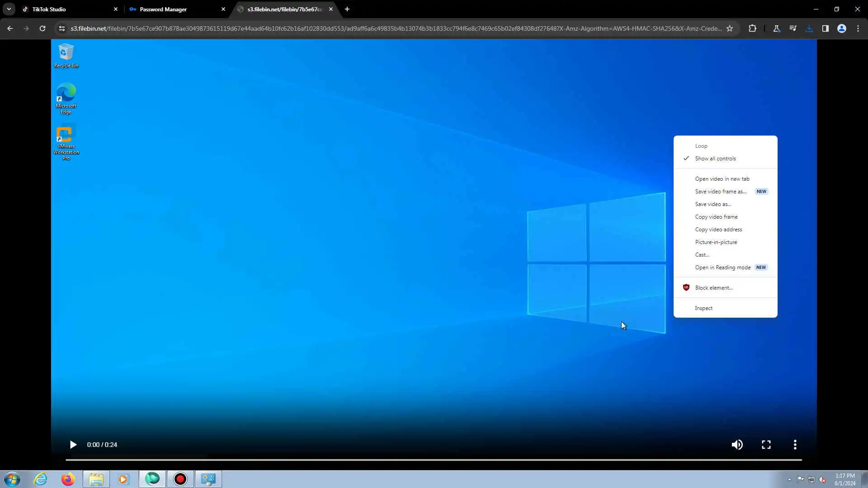Open video player more options menu
Viewport: 868px width, 488px height.
[795, 445]
